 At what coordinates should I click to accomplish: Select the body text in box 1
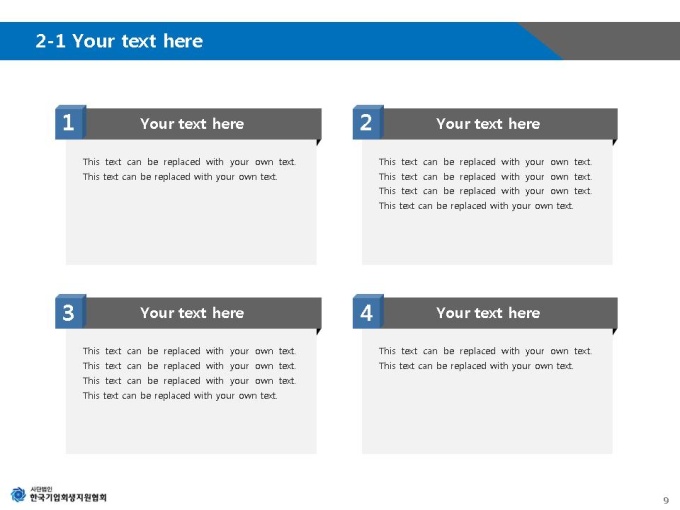tap(189, 169)
